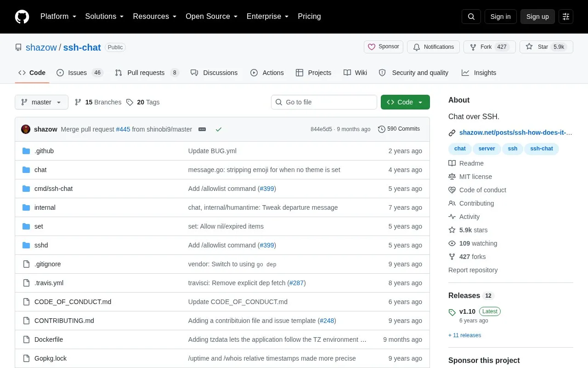The image size is (588, 368).
Task: Star the ssh-chat repository
Action: [x=546, y=47]
